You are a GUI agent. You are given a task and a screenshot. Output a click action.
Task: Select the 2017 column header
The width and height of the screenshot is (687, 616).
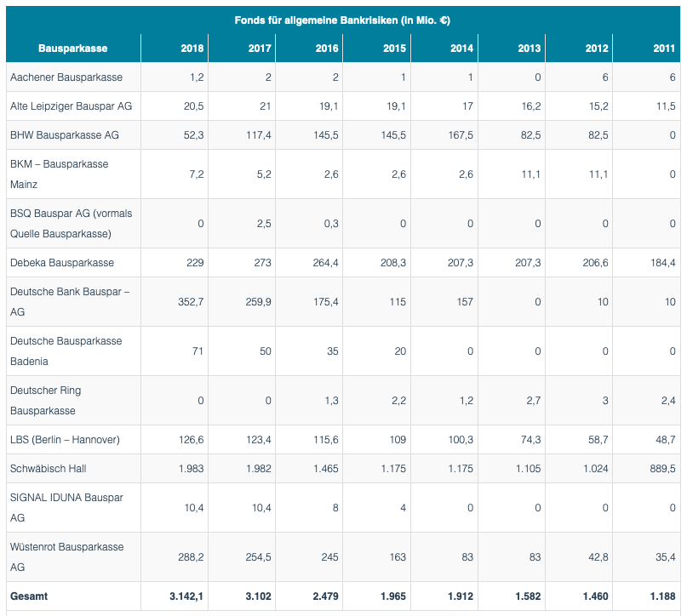[x=260, y=48]
